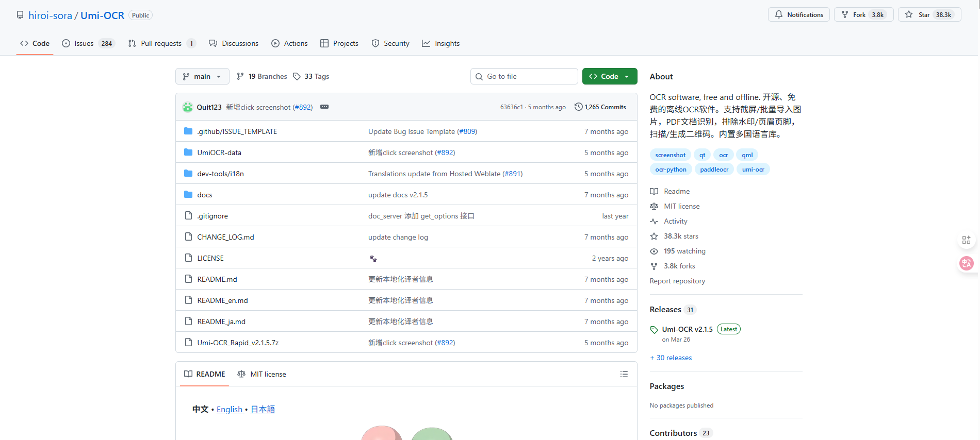This screenshot has width=980, height=440.
Task: Click the repository book icon beside hiroi-sora
Action: click(x=20, y=15)
